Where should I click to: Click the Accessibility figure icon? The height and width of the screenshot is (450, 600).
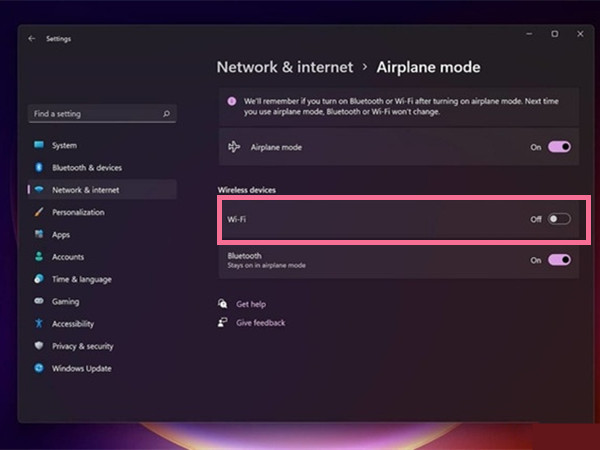point(40,324)
